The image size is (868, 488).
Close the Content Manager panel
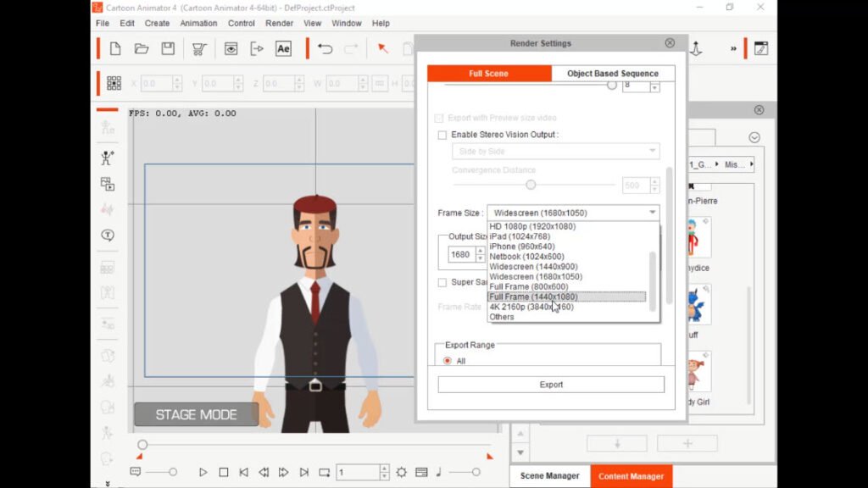pyautogui.click(x=759, y=110)
